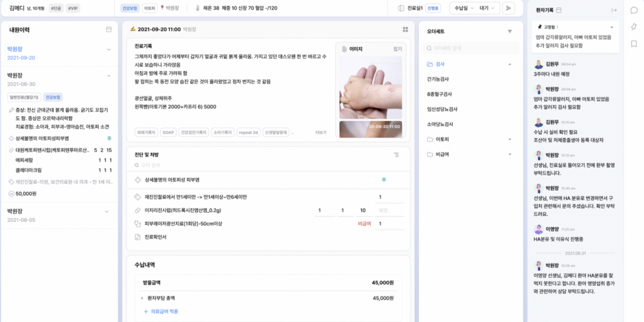Click 더보기 to show more templates

pos(320,133)
